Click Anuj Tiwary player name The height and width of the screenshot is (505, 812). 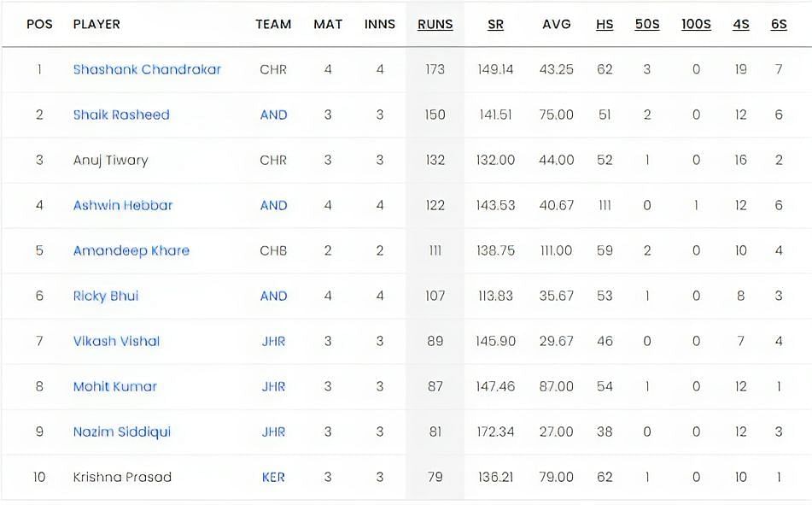[110, 160]
